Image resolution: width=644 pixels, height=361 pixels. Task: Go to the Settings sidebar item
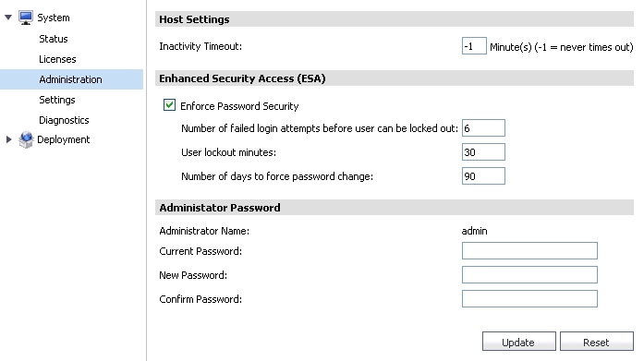point(57,100)
